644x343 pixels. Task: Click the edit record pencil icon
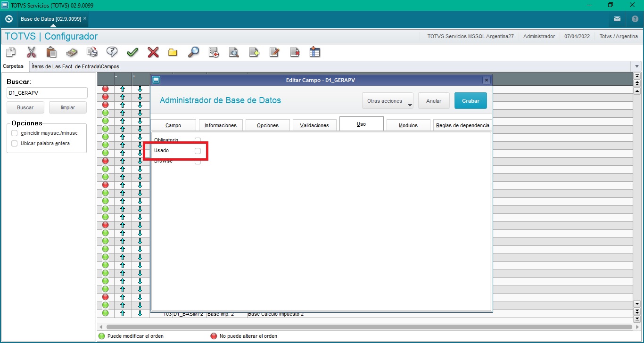(274, 52)
